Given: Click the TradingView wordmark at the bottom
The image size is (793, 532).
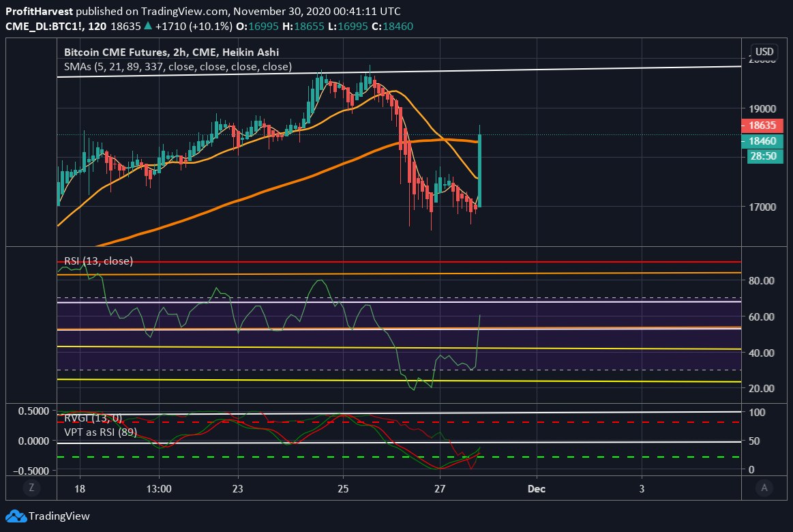Looking at the screenshot, I should point(59,516).
